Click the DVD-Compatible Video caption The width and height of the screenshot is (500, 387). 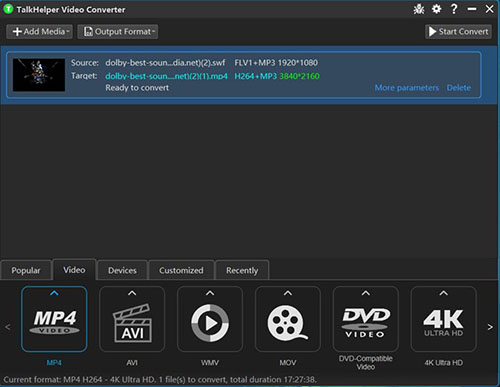366,363
